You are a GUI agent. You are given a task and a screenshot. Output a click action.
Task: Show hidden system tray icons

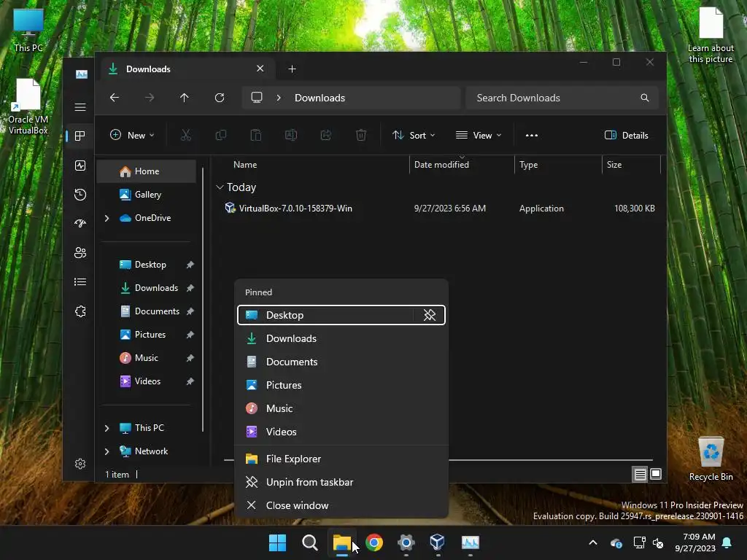coord(593,542)
